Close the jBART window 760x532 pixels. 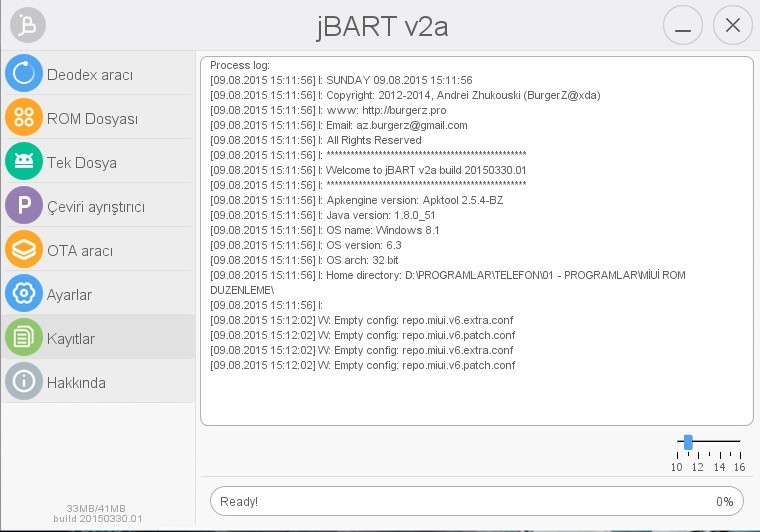point(733,25)
